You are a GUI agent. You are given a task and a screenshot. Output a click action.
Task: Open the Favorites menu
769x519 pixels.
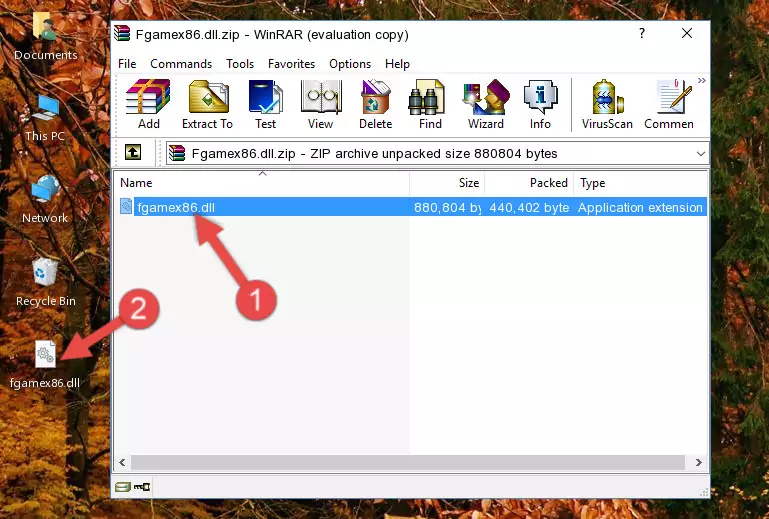[x=291, y=64]
